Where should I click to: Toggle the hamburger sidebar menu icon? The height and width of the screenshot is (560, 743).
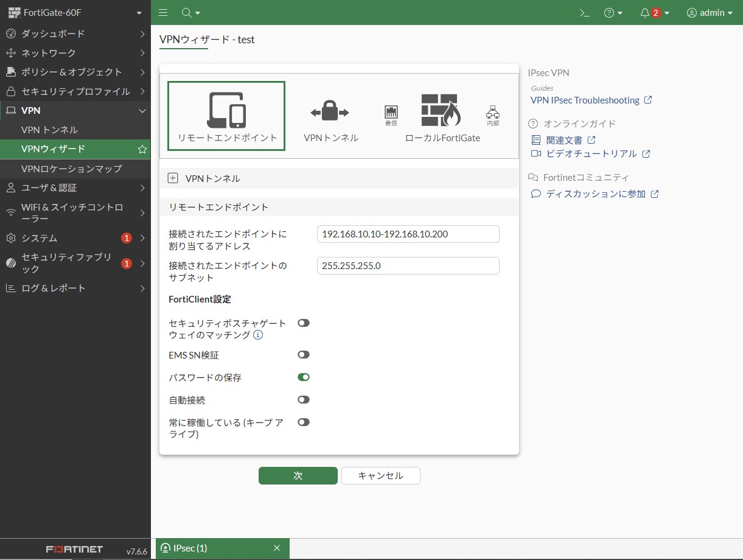(162, 13)
